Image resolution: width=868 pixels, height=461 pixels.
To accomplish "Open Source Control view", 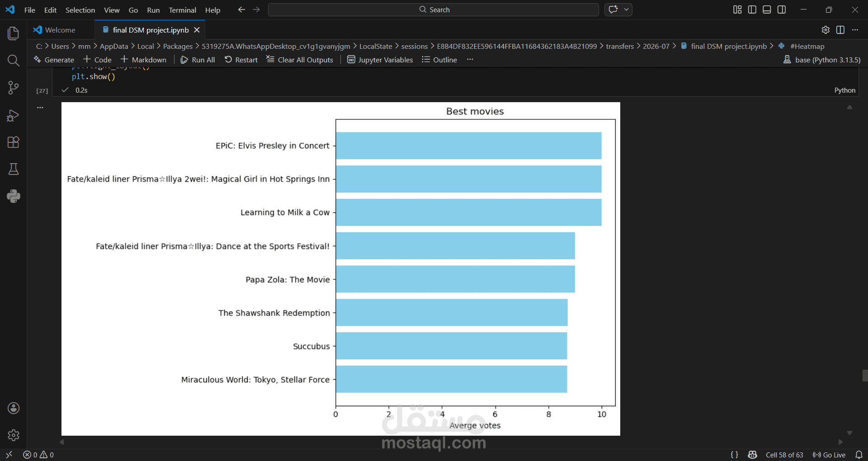I will [14, 88].
